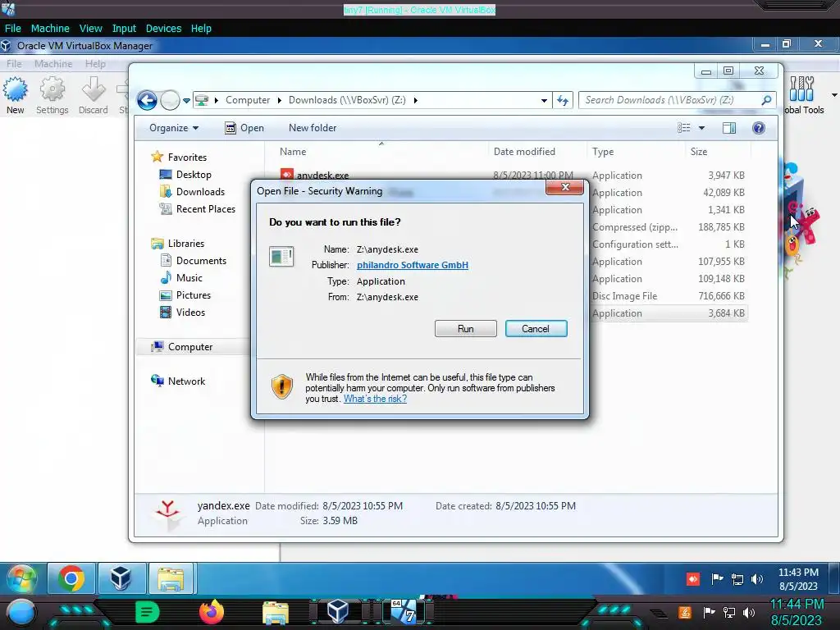The image size is (840, 630).
Task: Change view with the view icon
Action: (683, 128)
